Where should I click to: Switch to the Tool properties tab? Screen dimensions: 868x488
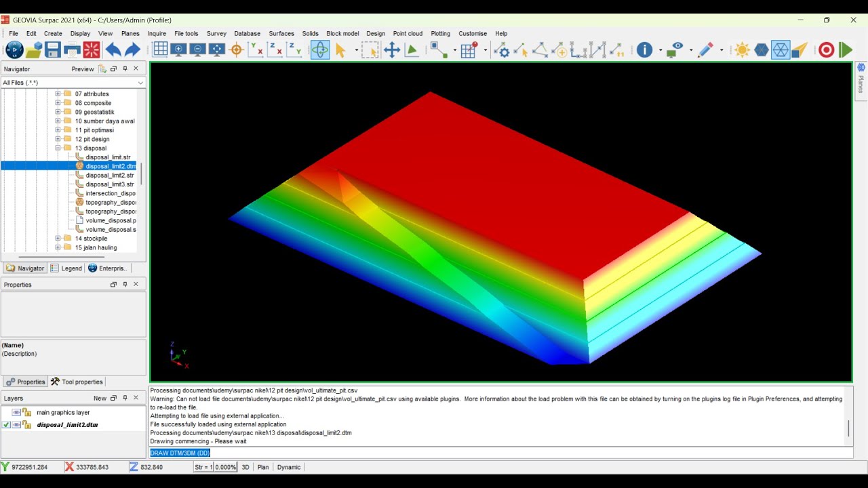[x=77, y=382]
